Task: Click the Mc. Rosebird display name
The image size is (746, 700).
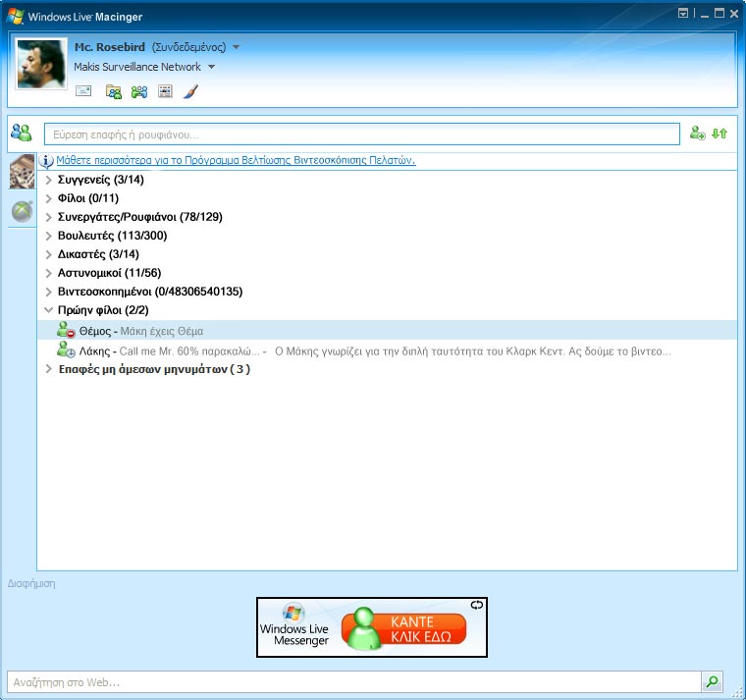Action: click(110, 47)
